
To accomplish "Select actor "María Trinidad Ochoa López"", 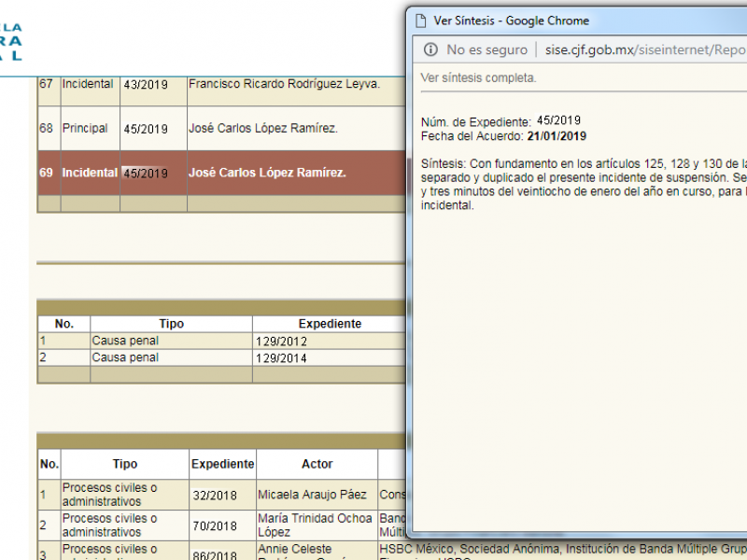I will [x=315, y=525].
